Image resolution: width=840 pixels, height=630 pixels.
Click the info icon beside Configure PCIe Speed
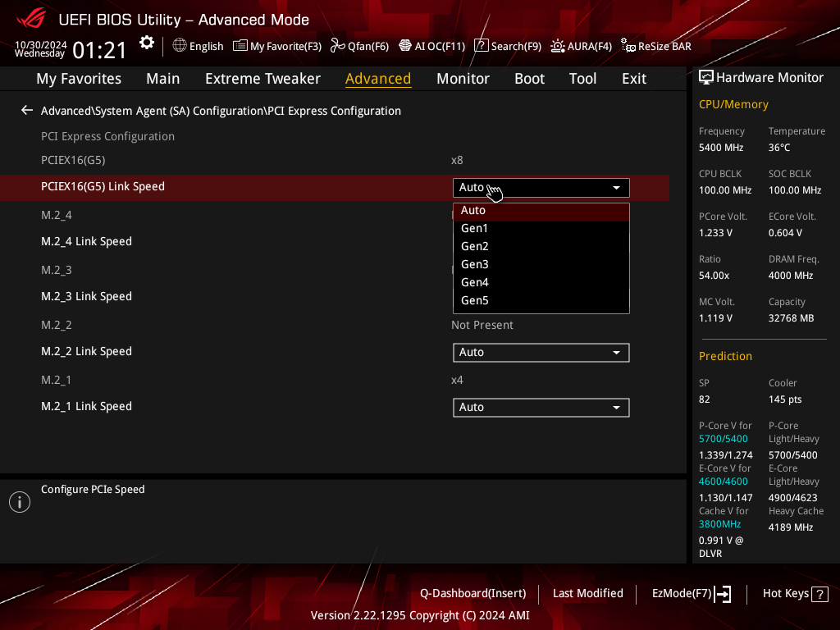click(x=20, y=502)
